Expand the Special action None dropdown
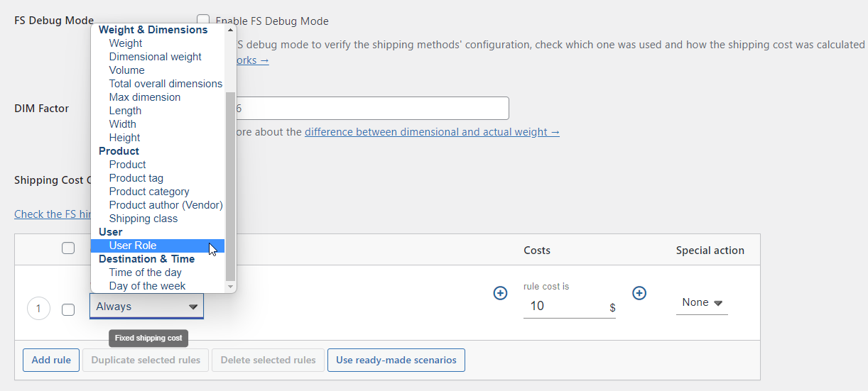868x391 pixels. coord(702,303)
